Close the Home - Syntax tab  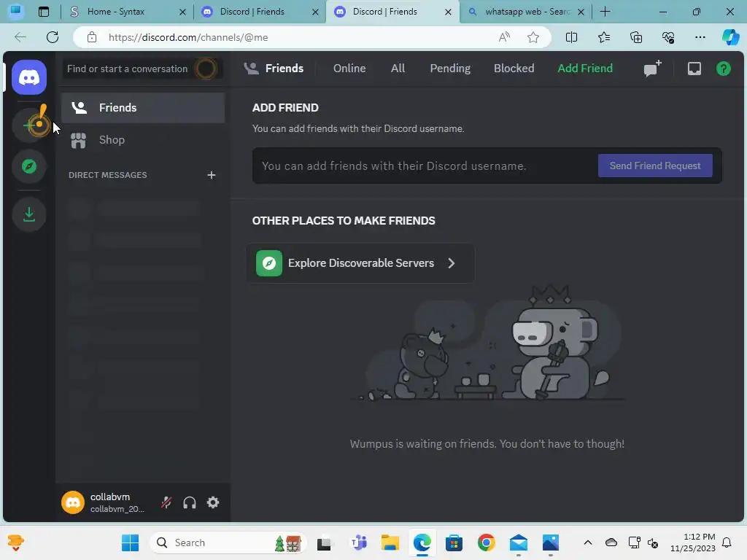[182, 12]
